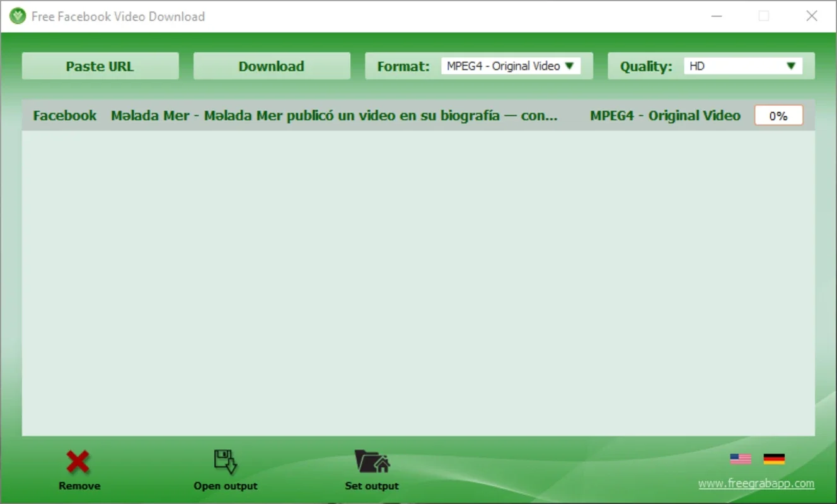The image size is (837, 504).
Task: Click the Format: label
Action: point(403,66)
